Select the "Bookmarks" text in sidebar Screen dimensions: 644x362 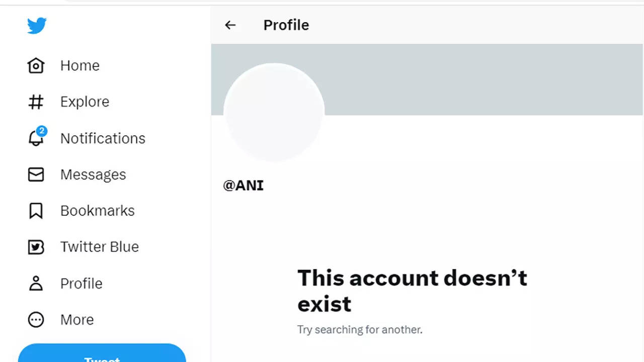coord(97,211)
